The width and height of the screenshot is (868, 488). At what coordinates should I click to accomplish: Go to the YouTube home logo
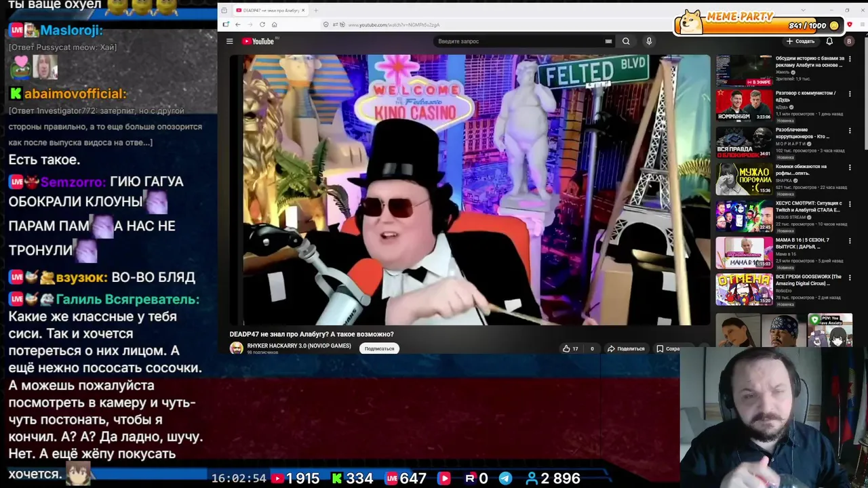258,41
